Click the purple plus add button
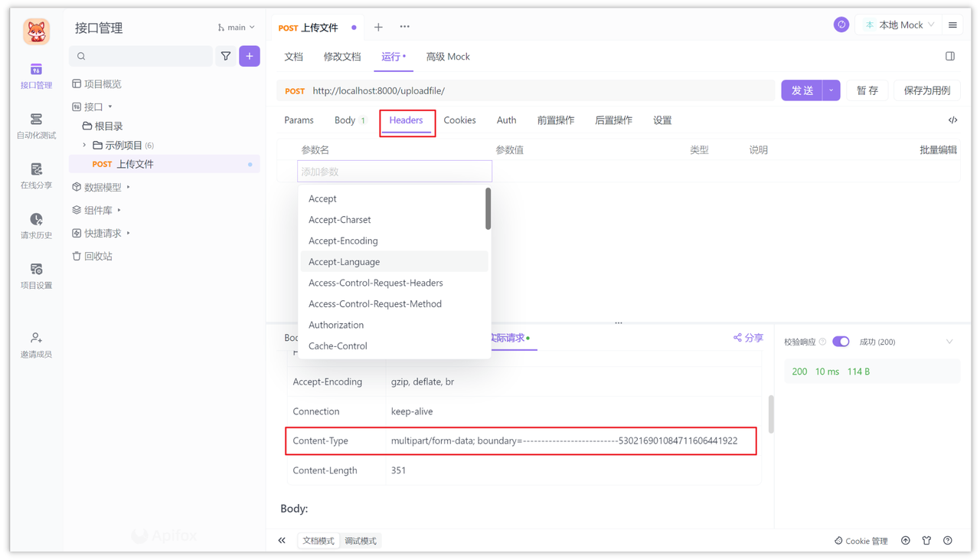The width and height of the screenshot is (980, 560). [x=250, y=56]
